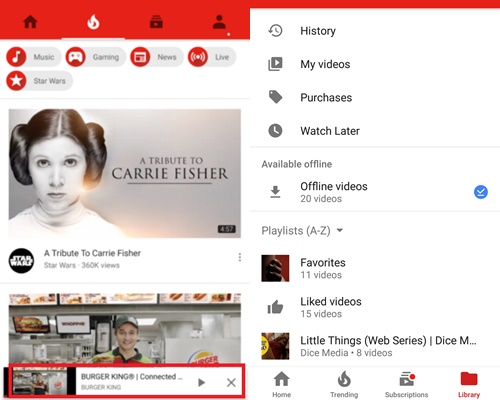Go to Subscriptions in bottom navigation
The width and height of the screenshot is (500, 400).
tap(406, 384)
